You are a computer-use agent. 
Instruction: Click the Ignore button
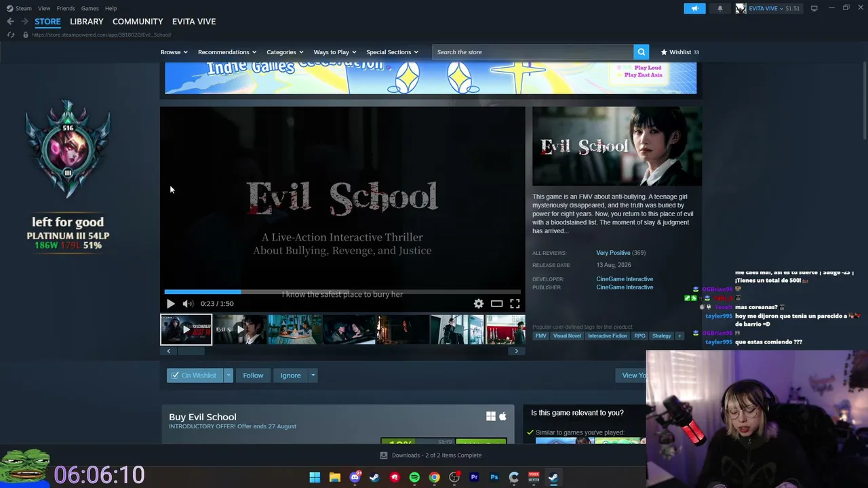pyautogui.click(x=290, y=375)
